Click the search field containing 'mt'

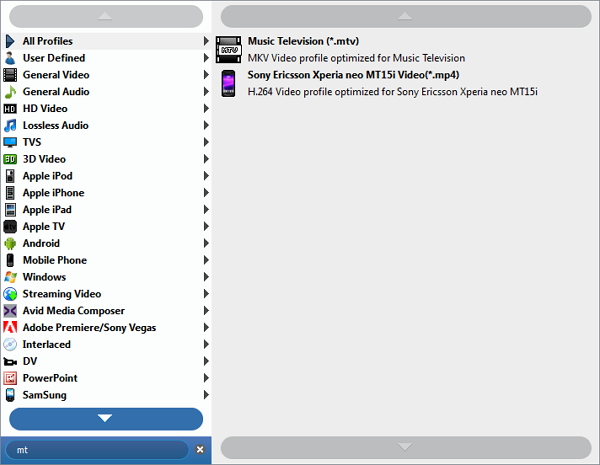pos(97,450)
